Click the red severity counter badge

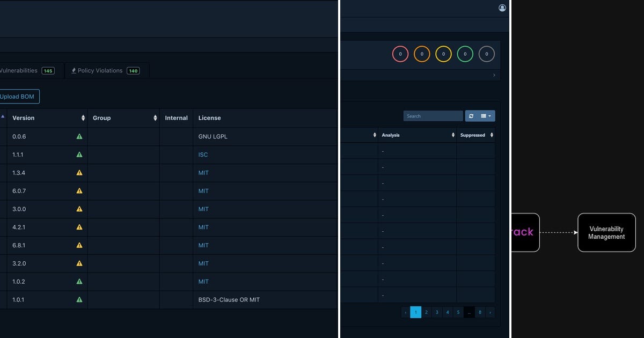click(x=400, y=54)
